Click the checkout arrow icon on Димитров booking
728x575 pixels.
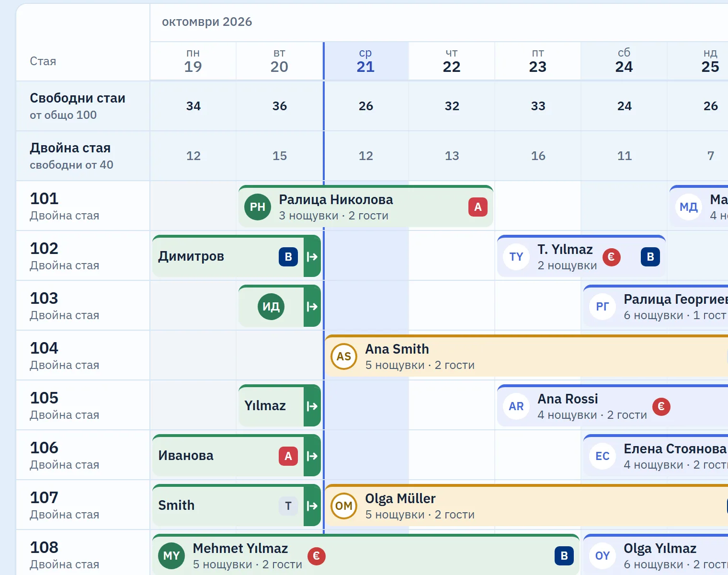click(x=312, y=257)
